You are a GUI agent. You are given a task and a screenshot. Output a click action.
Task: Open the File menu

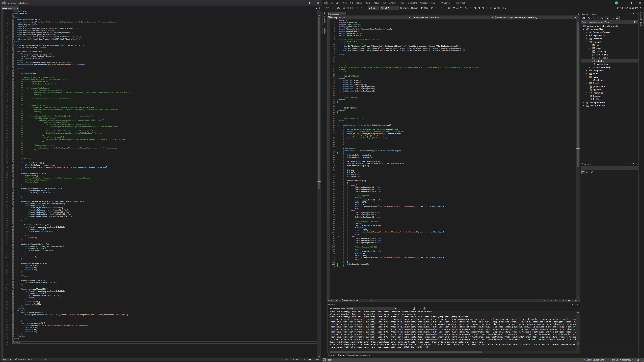pos(331,3)
